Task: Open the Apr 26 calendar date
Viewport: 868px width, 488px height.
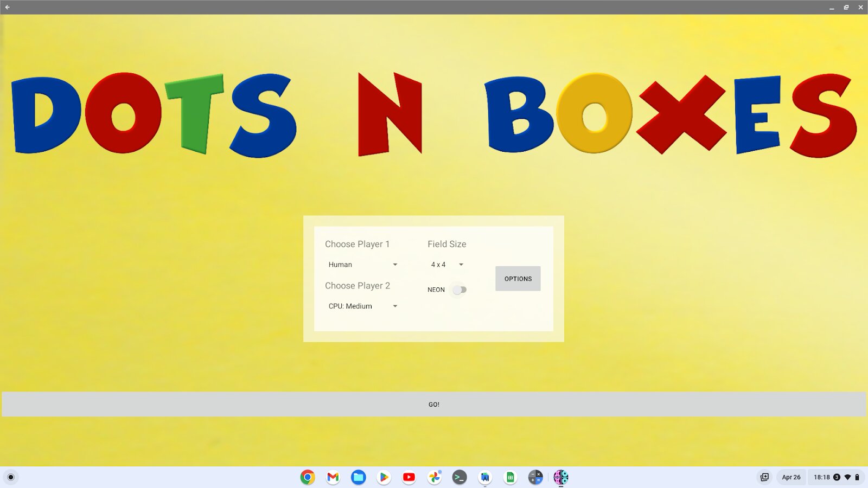Action: tap(791, 477)
